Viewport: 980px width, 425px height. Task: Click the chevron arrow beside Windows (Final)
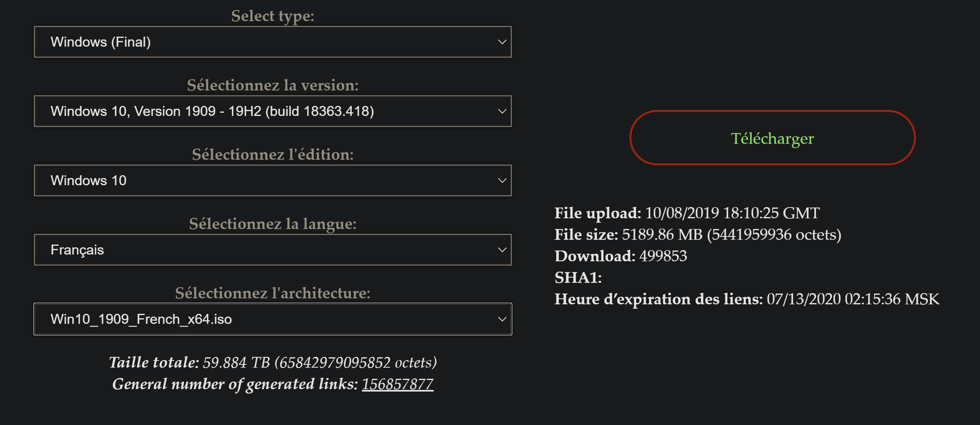(502, 42)
